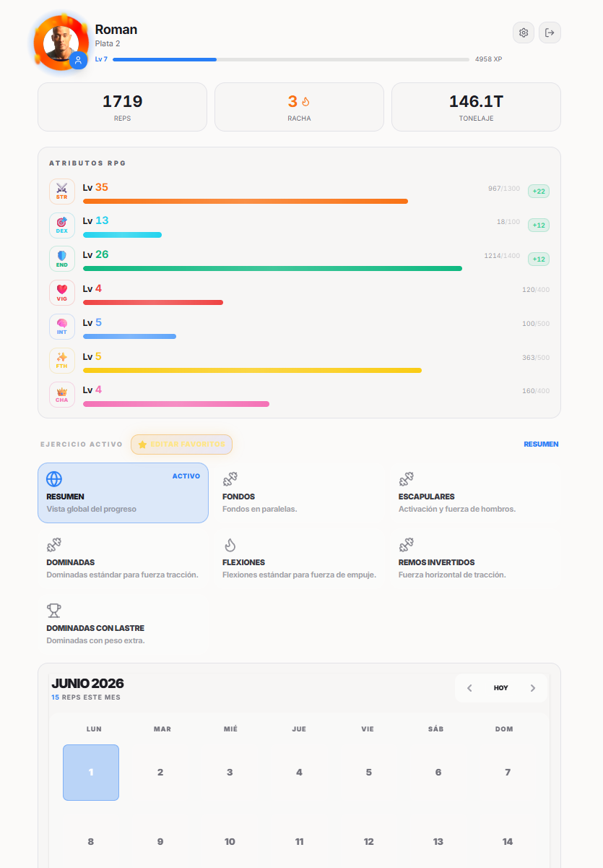Advance the calendar to the next month

point(533,688)
